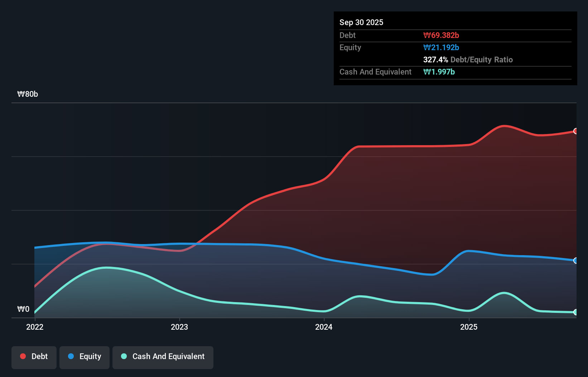Click the blue Equity legend dot
Screen dimensions: 588x377
[70, 356]
